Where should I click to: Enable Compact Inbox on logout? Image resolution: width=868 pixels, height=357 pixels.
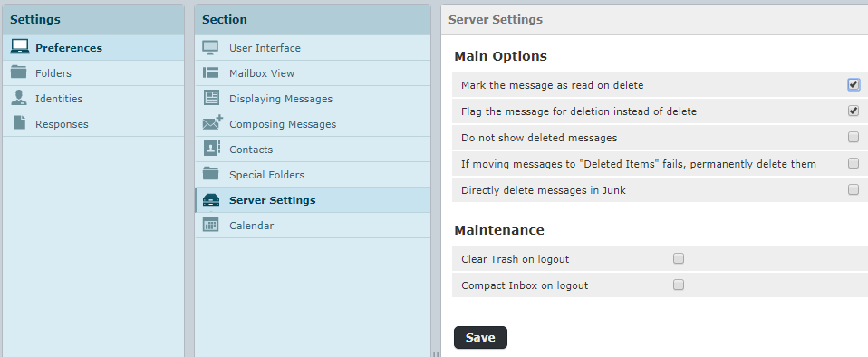[678, 285]
